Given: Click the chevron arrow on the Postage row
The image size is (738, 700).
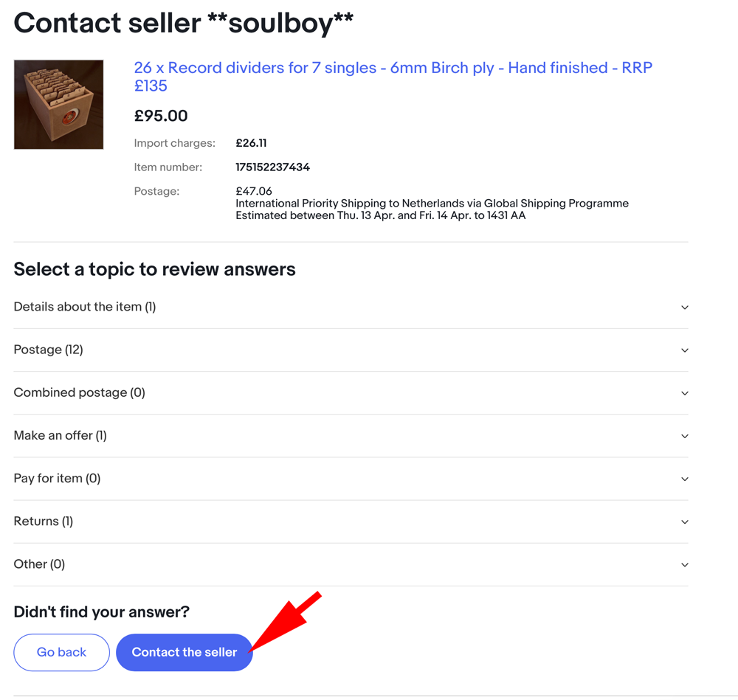Looking at the screenshot, I should pos(684,350).
